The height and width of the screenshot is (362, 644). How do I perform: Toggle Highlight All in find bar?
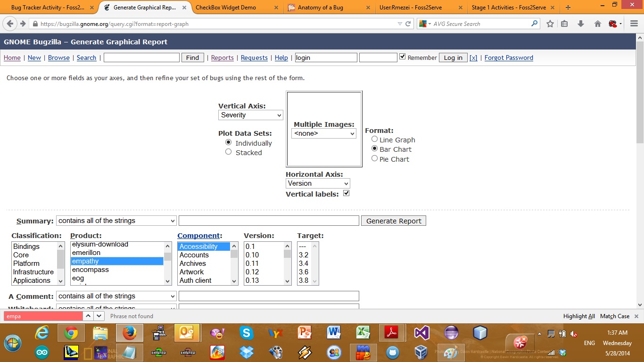pos(579,316)
